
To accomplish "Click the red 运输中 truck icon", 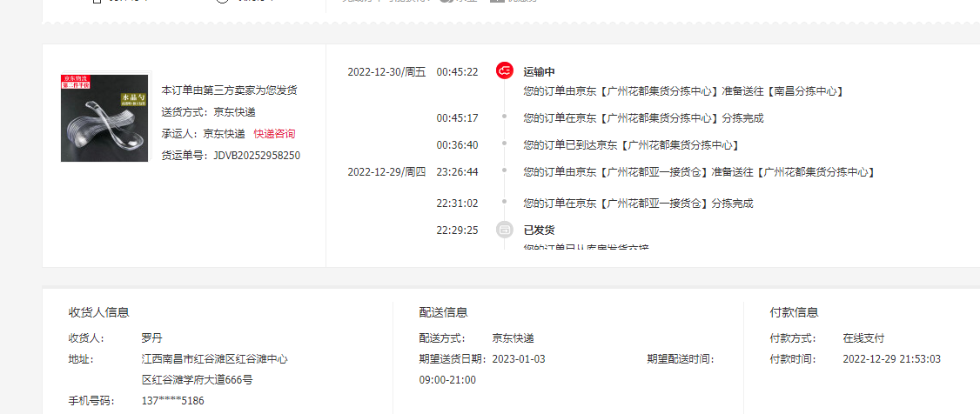I will tap(505, 70).
